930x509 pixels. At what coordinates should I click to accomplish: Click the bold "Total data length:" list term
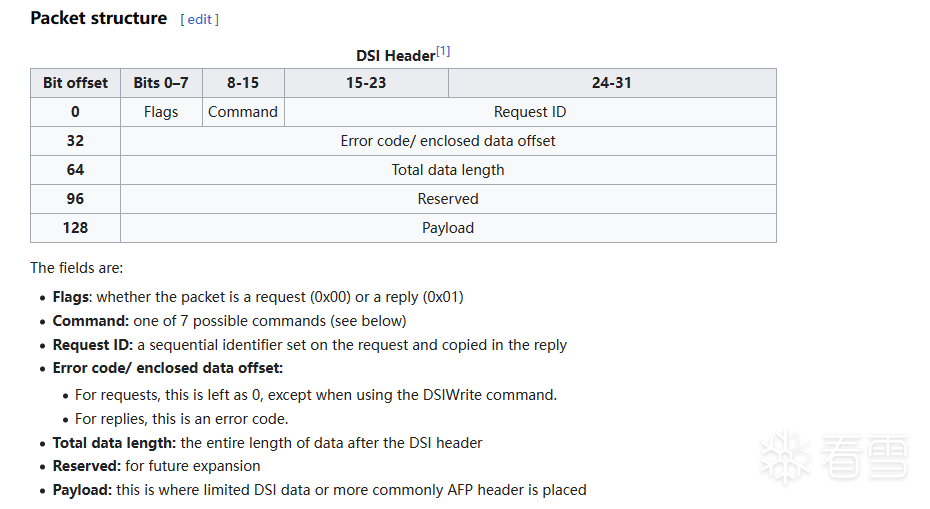[115, 442]
